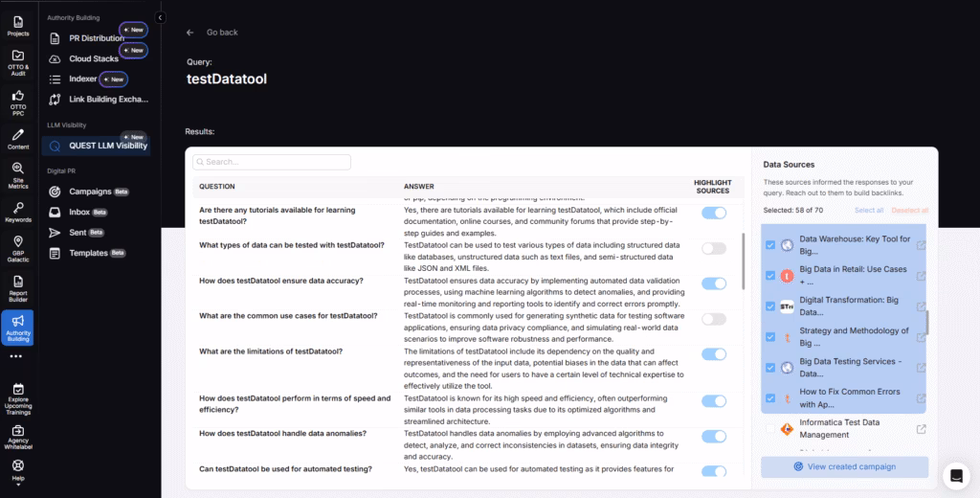Enable highlight sources for types of data question

pos(713,249)
